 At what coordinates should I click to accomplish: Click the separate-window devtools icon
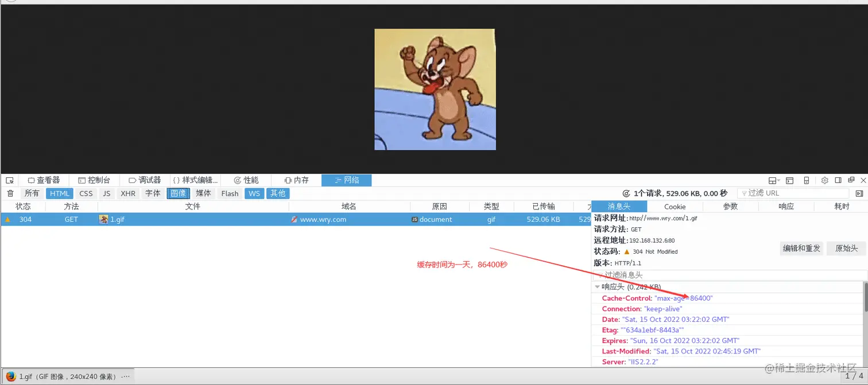coord(851,180)
